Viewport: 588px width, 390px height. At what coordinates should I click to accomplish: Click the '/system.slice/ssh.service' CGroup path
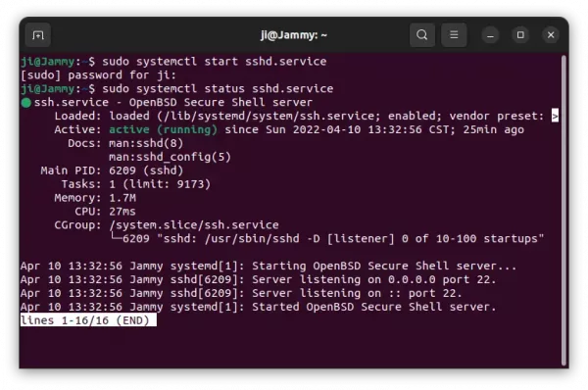[x=193, y=225]
